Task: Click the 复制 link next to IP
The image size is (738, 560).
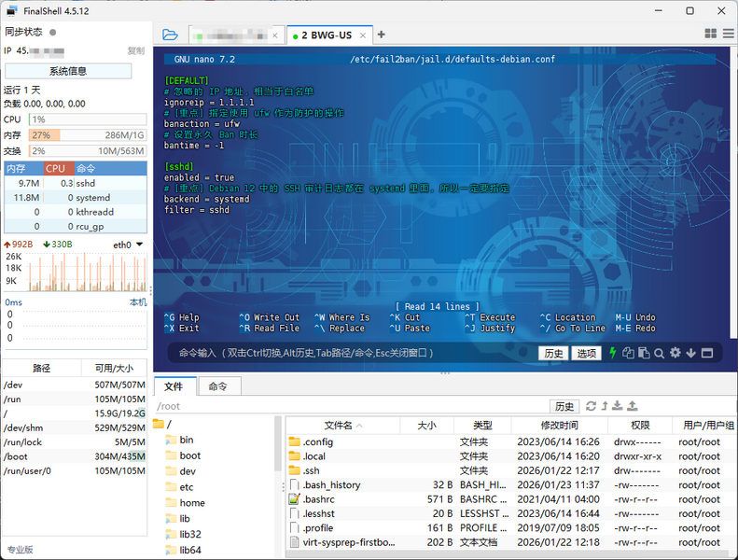Action: [135, 50]
